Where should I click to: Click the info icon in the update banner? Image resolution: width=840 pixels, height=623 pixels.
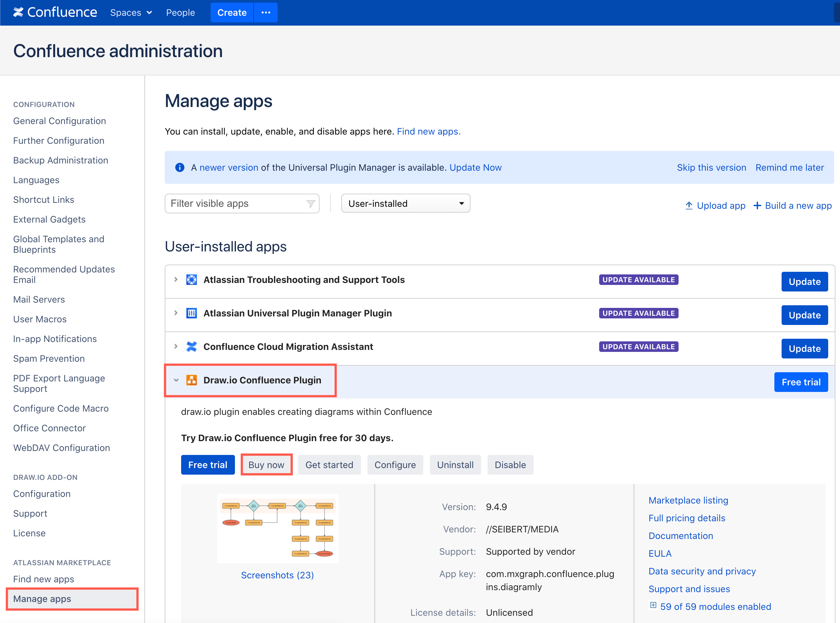point(180,167)
